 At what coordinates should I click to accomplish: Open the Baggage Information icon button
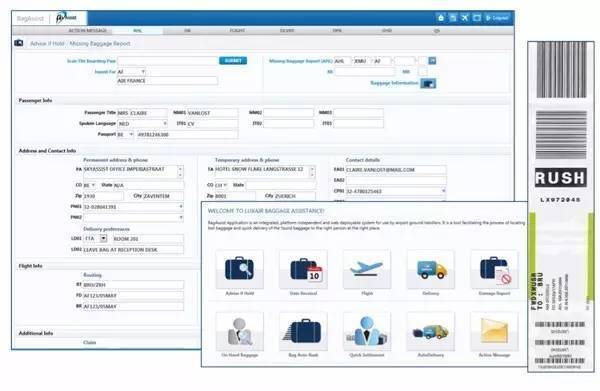click(x=428, y=83)
